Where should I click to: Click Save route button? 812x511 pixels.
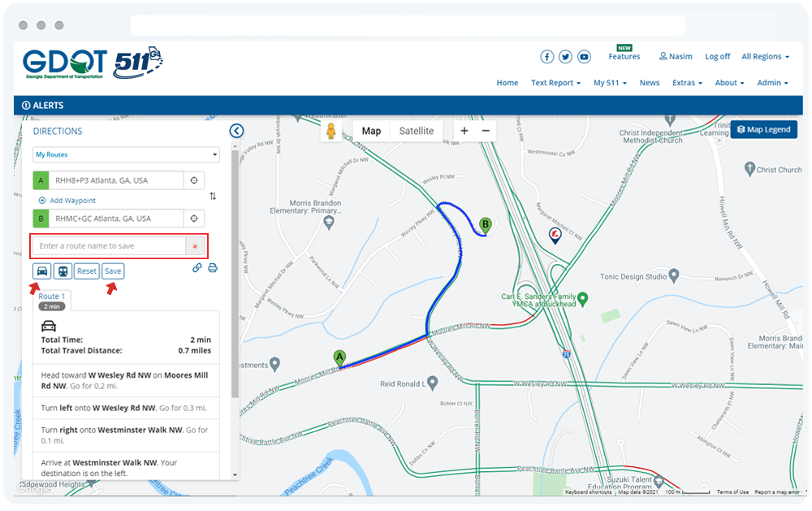tap(113, 271)
